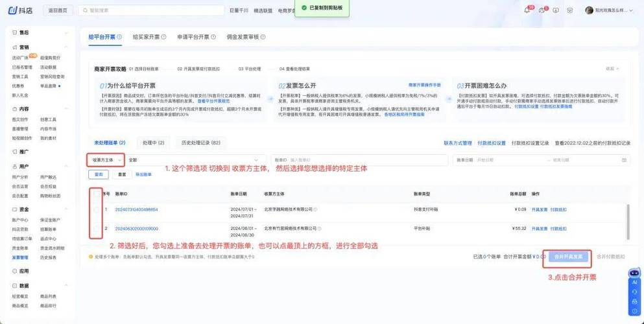Click the 抖店 logo icon
644x324 pixels.
tap(13, 10)
